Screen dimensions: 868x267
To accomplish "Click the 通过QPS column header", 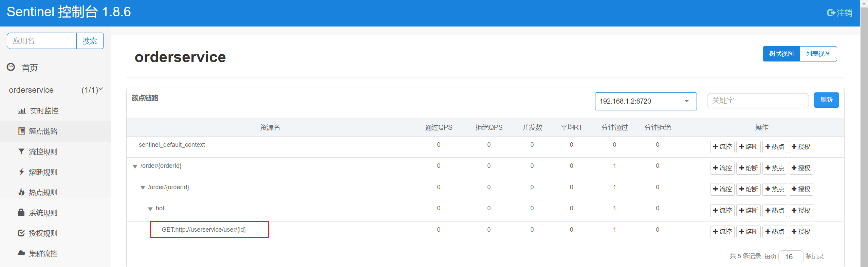I will pos(439,127).
